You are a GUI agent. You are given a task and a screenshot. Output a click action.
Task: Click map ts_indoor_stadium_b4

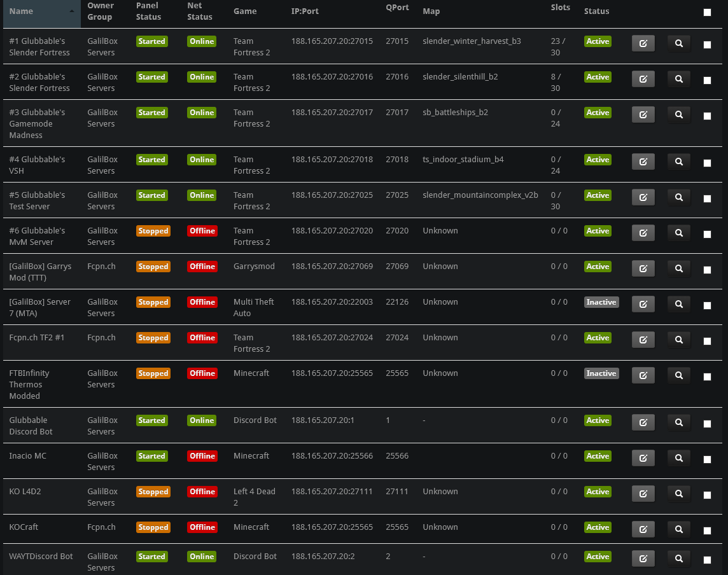coord(463,159)
